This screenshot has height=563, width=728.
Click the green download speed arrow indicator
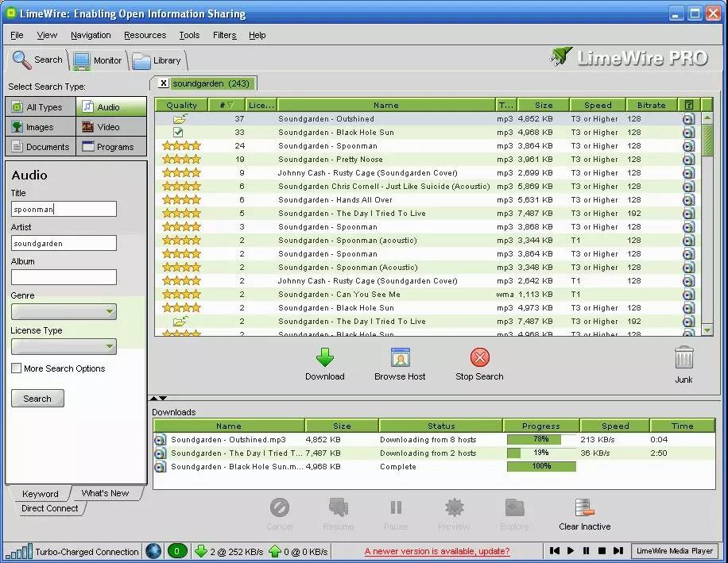(200, 551)
